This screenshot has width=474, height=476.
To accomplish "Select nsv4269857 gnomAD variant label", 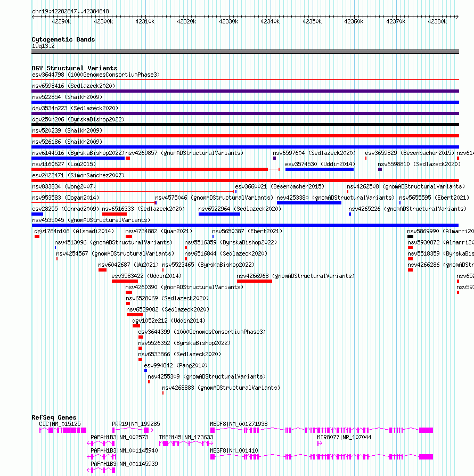I will [x=184, y=153].
